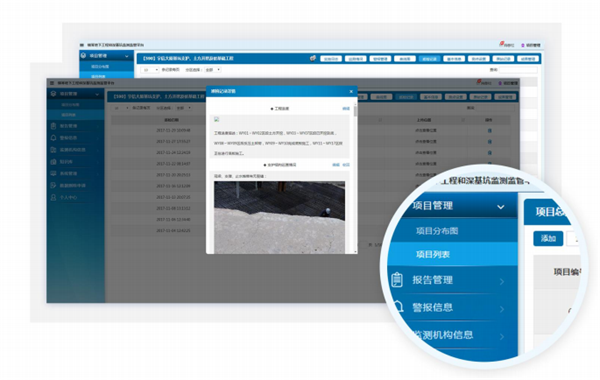Click the broken image icon in the dialog's first section

217,119
